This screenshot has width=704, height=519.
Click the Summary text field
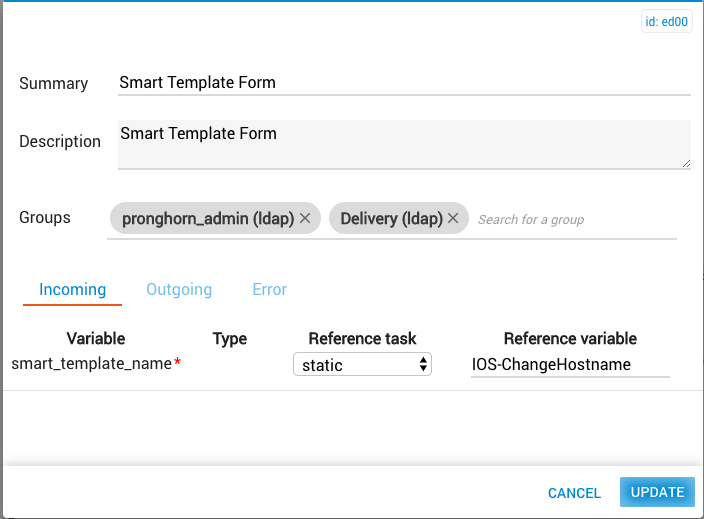click(x=404, y=83)
